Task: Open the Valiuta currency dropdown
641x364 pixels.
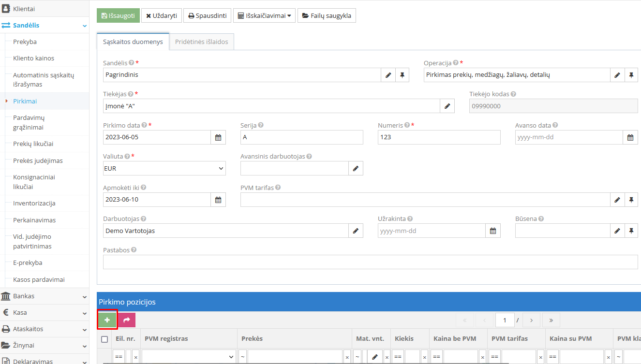Action: [164, 168]
